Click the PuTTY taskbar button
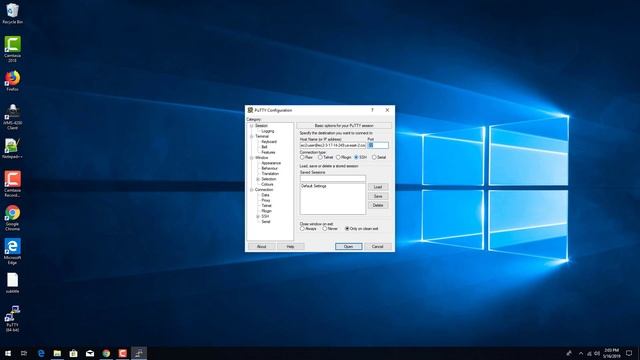640x360 pixels. click(139, 353)
